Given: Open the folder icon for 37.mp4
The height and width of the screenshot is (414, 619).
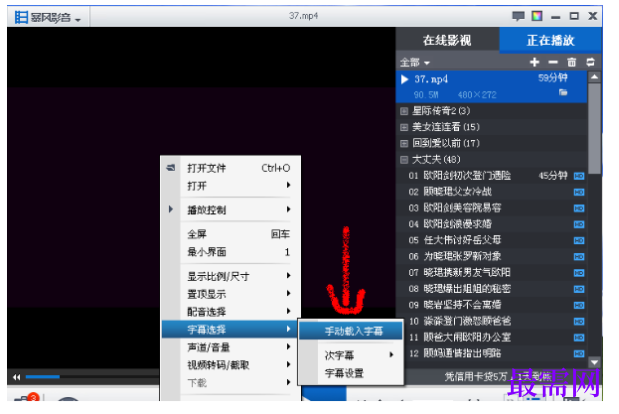Looking at the screenshot, I should pos(563,92).
